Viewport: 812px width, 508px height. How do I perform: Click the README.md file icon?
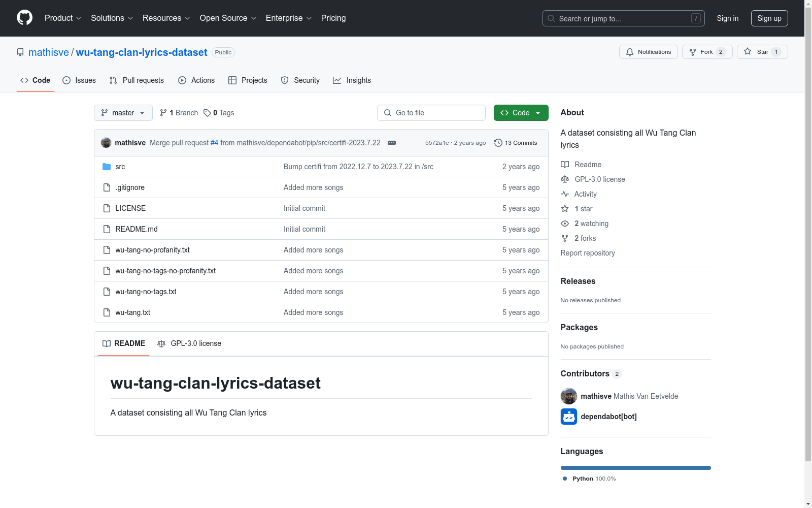[x=107, y=229]
